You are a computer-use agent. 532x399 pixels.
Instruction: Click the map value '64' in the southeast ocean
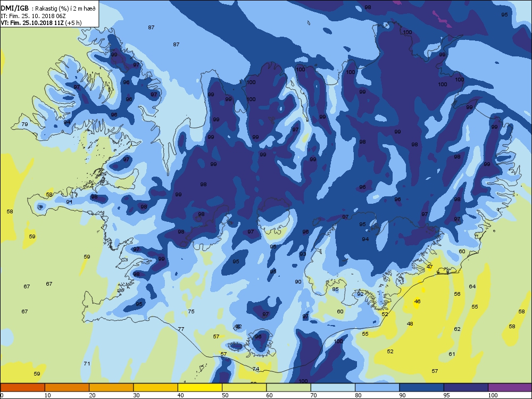click(472, 286)
